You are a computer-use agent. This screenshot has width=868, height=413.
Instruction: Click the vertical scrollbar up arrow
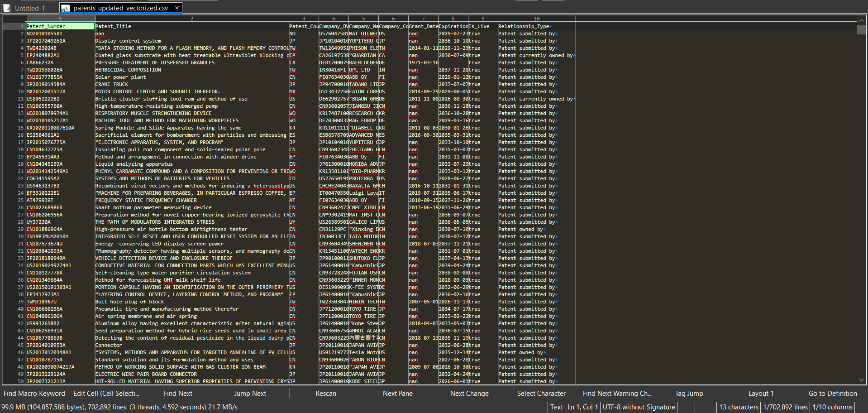coord(861,20)
